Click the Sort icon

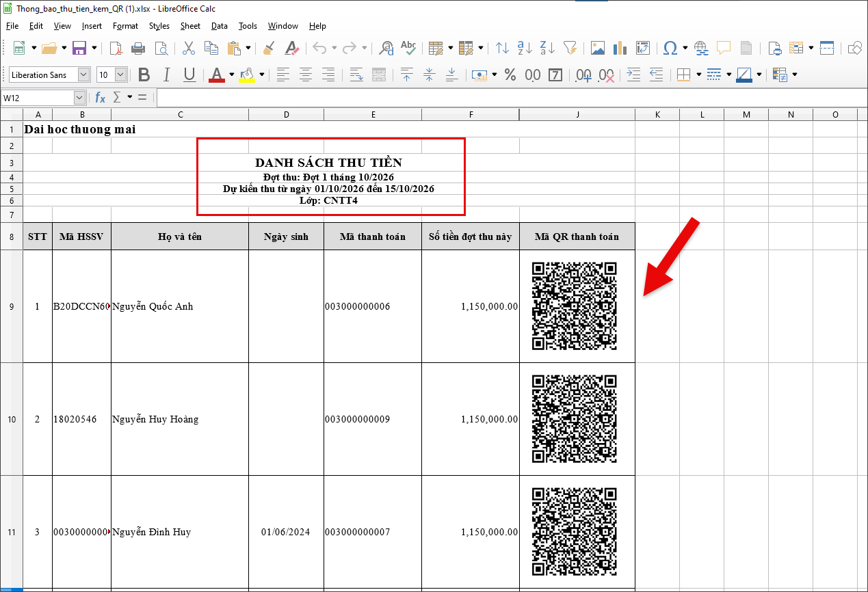click(503, 48)
